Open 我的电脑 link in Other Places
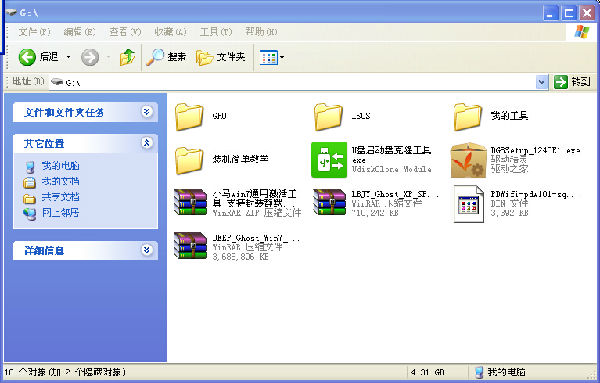Viewport: 600px width, 383px height. 60,166
